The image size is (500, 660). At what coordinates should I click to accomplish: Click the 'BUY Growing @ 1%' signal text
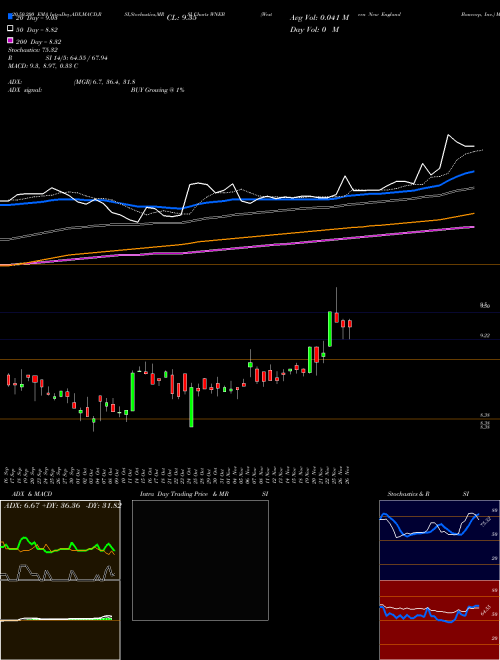pyautogui.click(x=157, y=90)
